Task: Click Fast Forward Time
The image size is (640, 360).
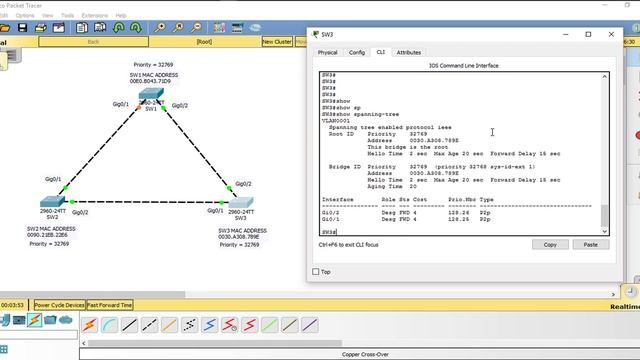Action: coord(109,305)
